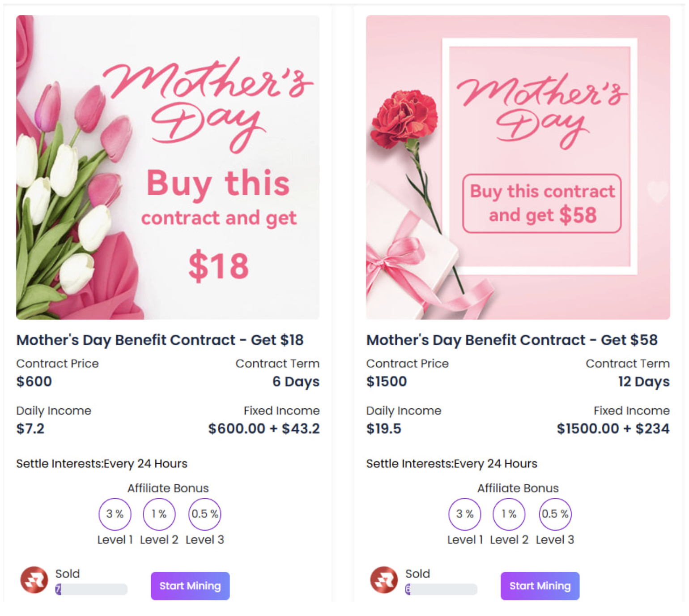Click the 12 Days contract term value
Image resolution: width=689 pixels, height=616 pixels.
pos(644,382)
